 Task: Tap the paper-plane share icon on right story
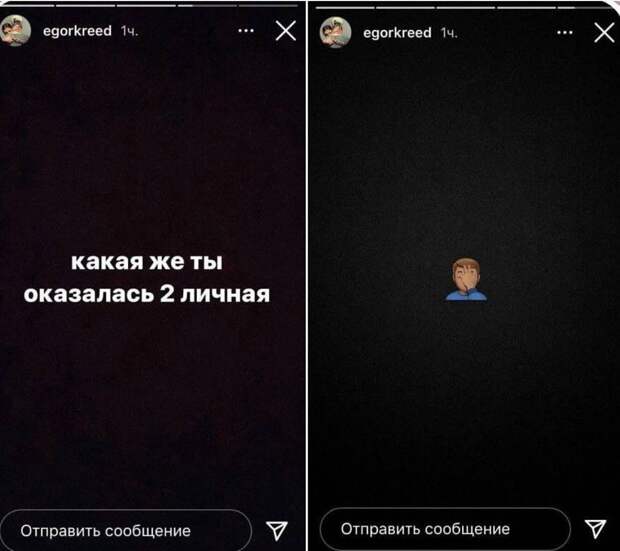click(595, 528)
